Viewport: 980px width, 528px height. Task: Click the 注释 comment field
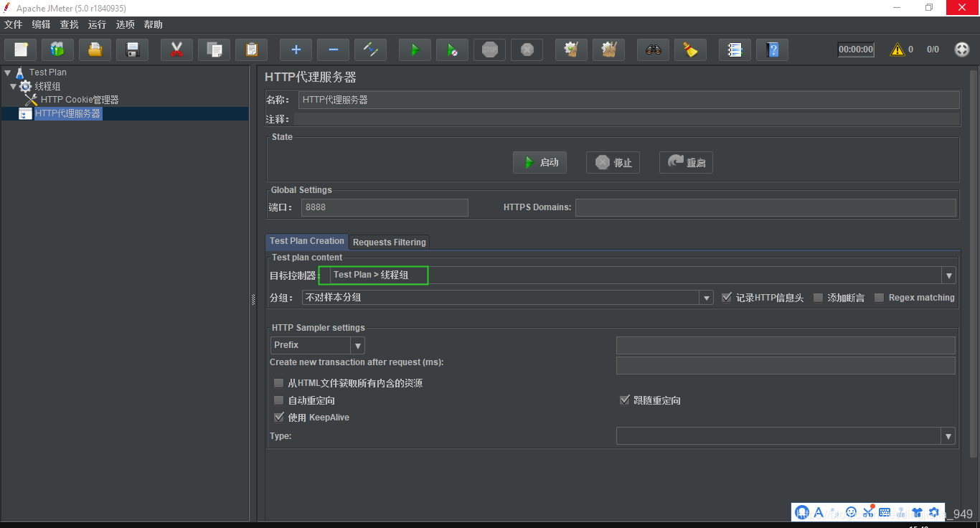[x=626, y=119]
